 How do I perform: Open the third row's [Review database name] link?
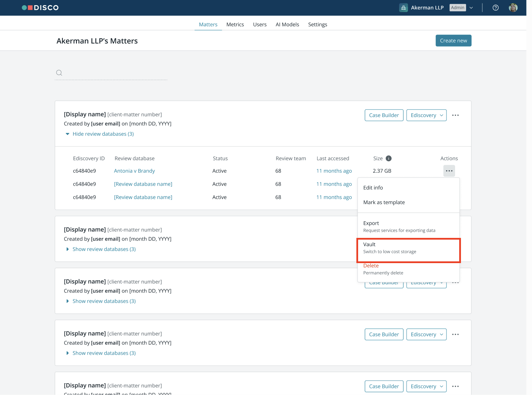[143, 197]
